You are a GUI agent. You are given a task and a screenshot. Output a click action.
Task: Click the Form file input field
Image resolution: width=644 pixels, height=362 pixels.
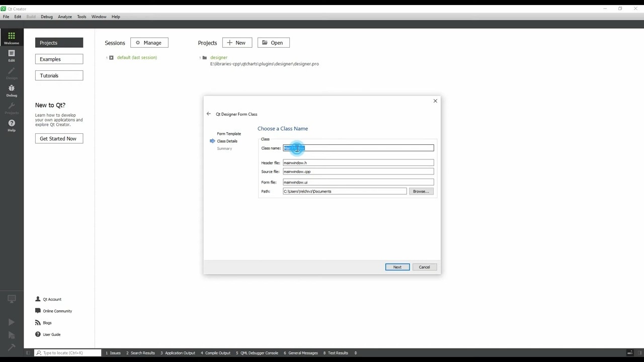(x=358, y=183)
